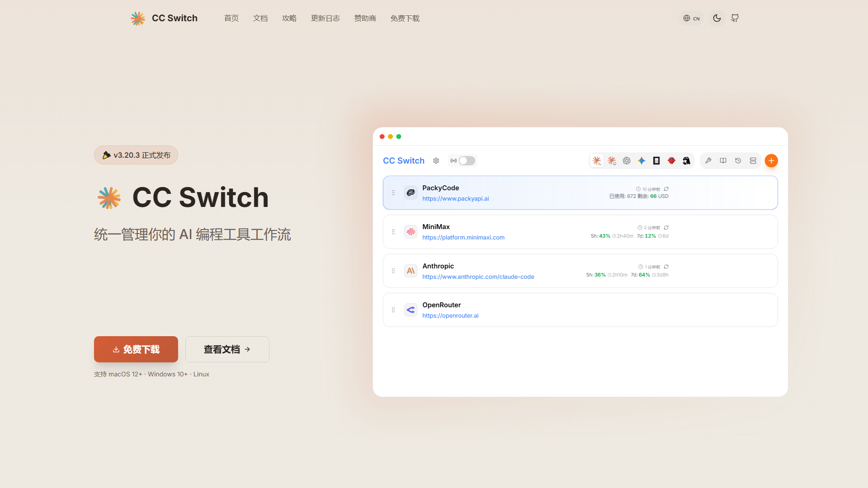Click the MiniMax provider name
Screen dimensions: 868x488
click(x=436, y=227)
